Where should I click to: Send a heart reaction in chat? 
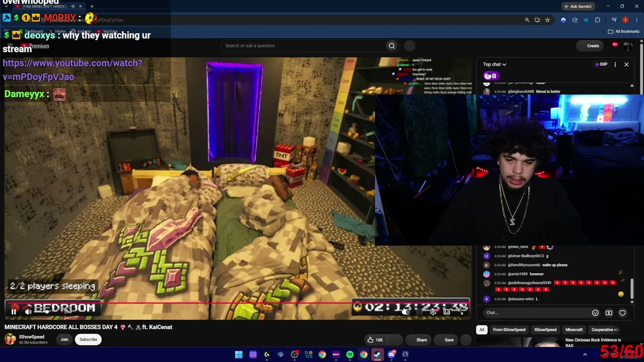click(x=622, y=313)
